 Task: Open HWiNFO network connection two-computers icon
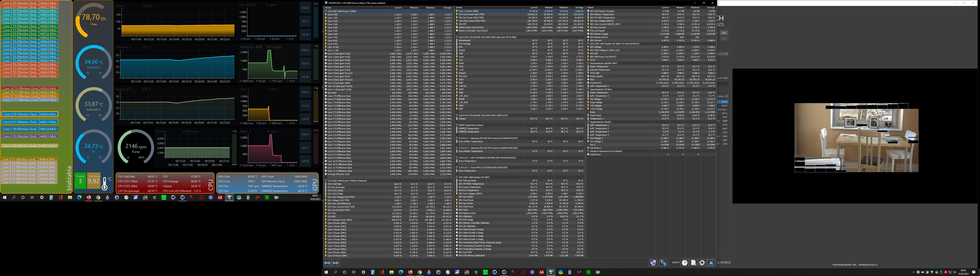point(663,263)
